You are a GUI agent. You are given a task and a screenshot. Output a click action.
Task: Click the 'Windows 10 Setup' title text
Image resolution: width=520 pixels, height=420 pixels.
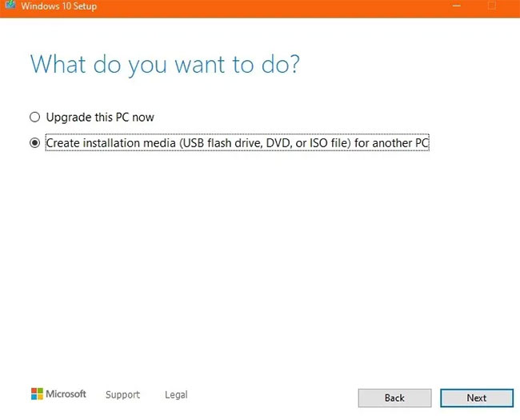59,6
